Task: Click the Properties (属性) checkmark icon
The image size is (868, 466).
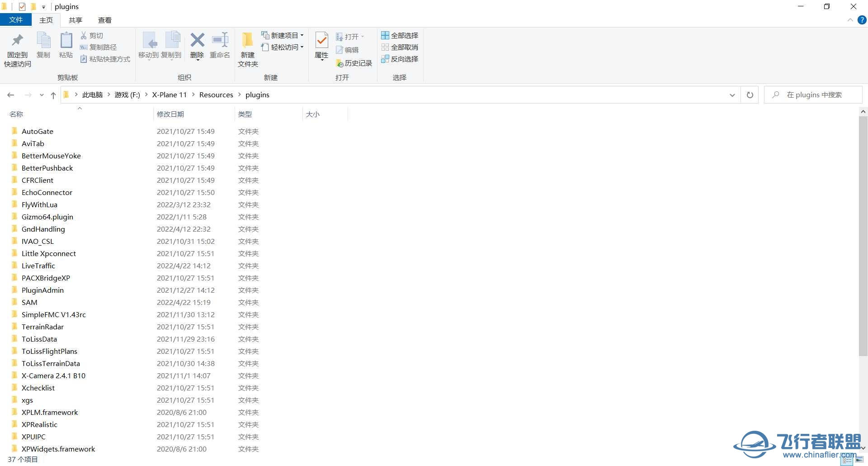Action: tap(321, 40)
